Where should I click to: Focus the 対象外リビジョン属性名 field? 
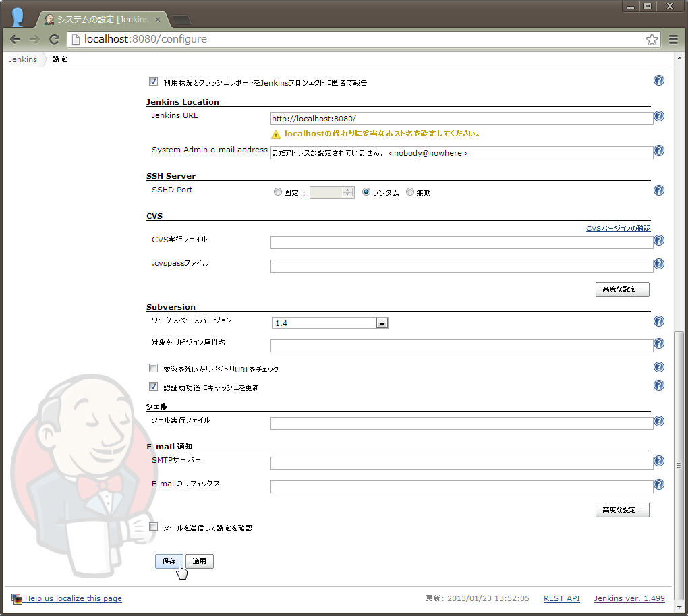click(461, 345)
